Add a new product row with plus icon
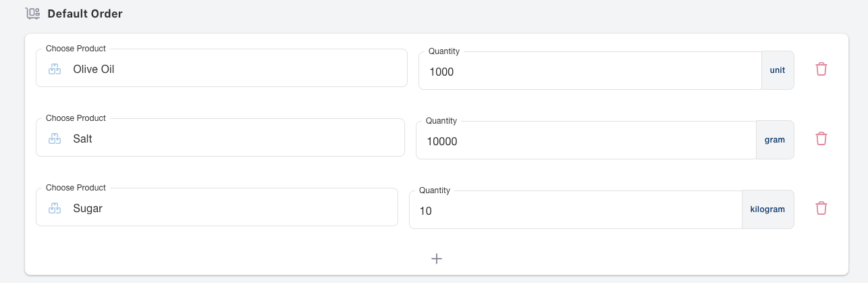Screen dimensions: 868x283 click(x=437, y=259)
